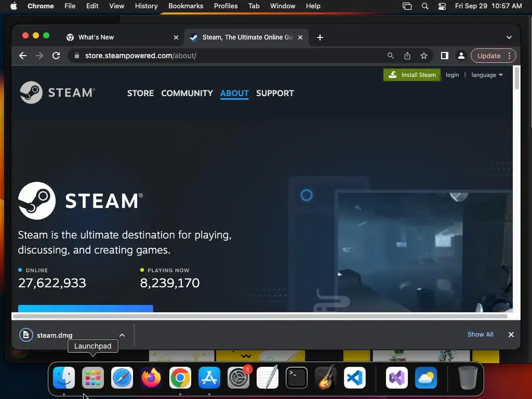The height and width of the screenshot is (399, 532).
Task: Expand the language dropdown
Action: pyautogui.click(x=487, y=75)
